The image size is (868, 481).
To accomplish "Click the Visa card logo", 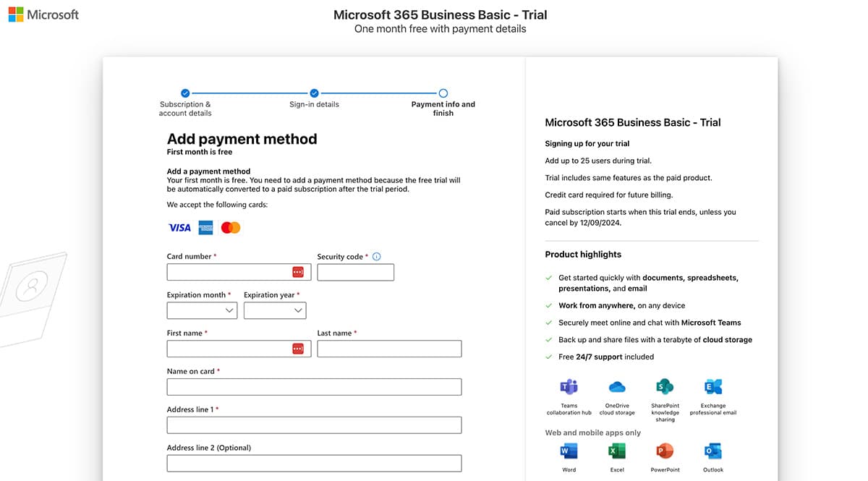I will (179, 227).
